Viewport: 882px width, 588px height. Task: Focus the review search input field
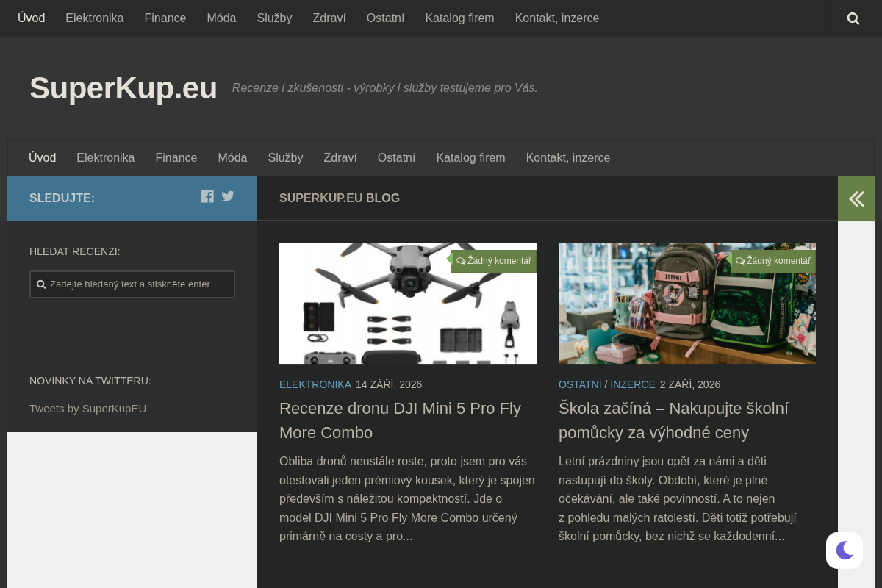[132, 284]
